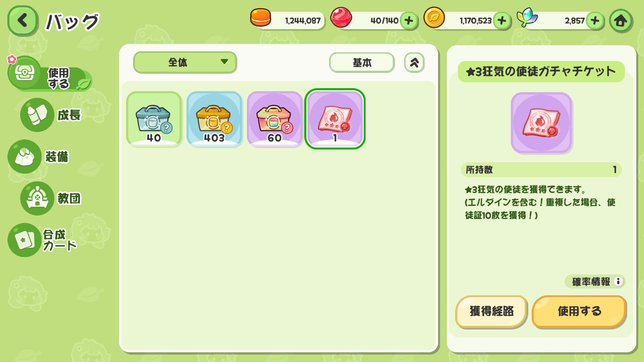
Task: Go back with the arrow button
Action: 22,21
